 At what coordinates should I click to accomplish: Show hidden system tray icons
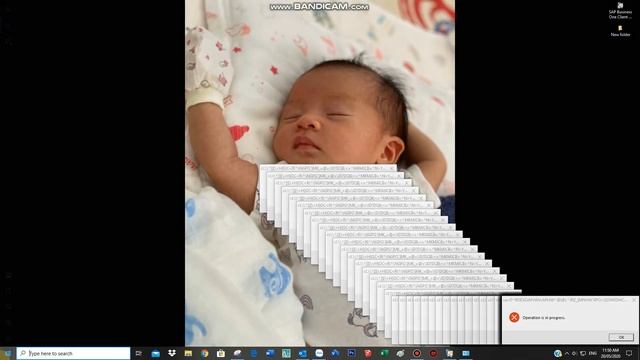pos(567,353)
